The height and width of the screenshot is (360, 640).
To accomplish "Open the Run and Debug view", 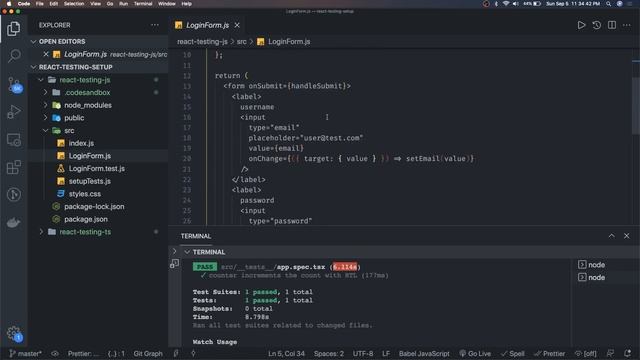I will click(13, 111).
